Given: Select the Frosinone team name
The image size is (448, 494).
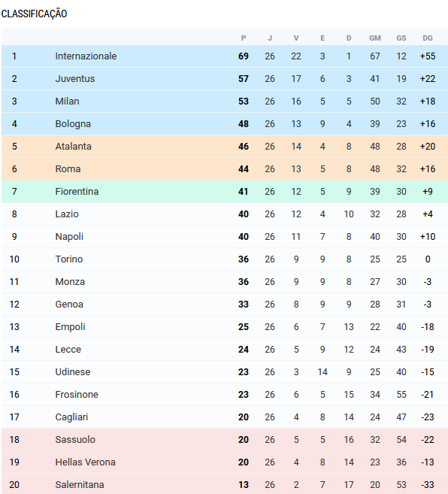Looking at the screenshot, I should click(x=77, y=395).
